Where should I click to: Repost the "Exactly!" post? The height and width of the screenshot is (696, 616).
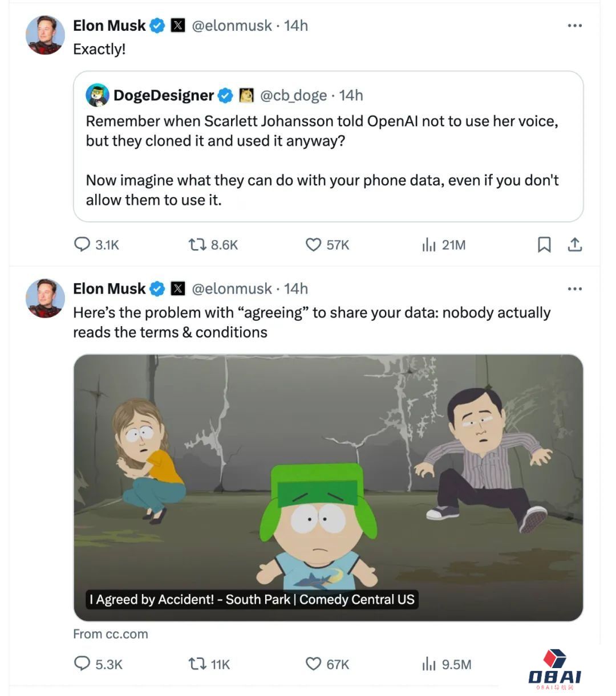point(197,245)
